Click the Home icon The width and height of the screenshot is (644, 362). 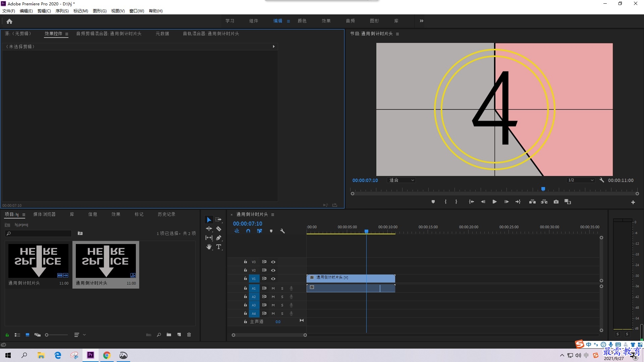(x=9, y=21)
